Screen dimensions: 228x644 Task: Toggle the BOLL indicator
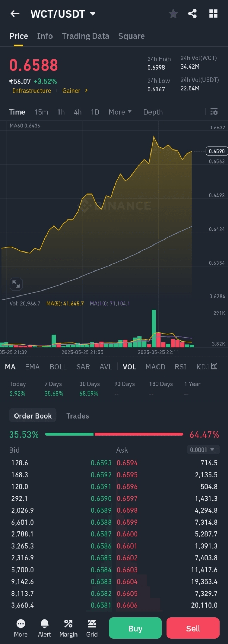[58, 367]
